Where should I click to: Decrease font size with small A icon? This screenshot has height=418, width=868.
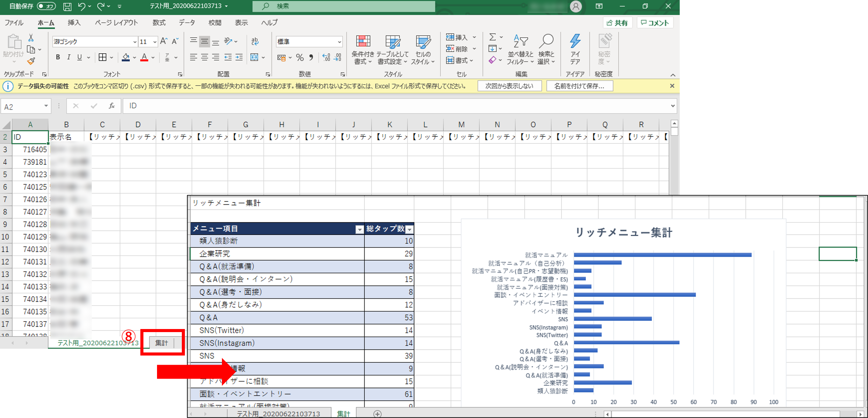(175, 41)
